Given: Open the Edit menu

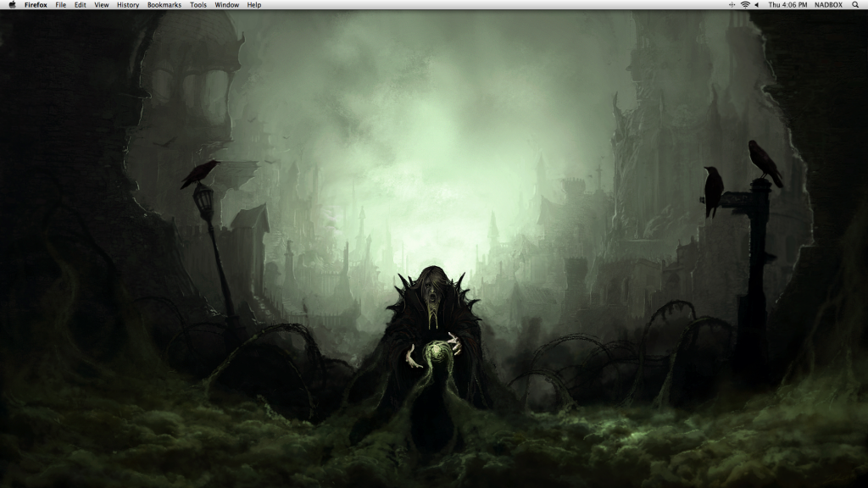Looking at the screenshot, I should tap(80, 5).
